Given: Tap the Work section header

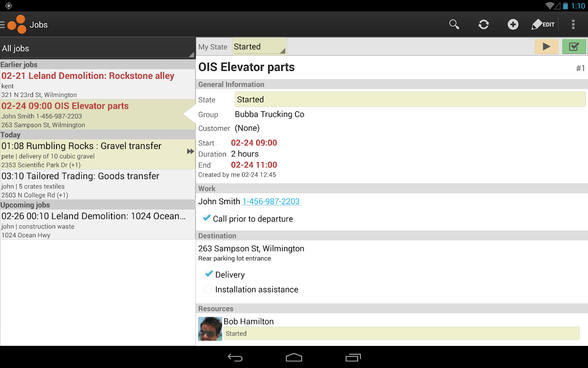Looking at the screenshot, I should 392,189.
